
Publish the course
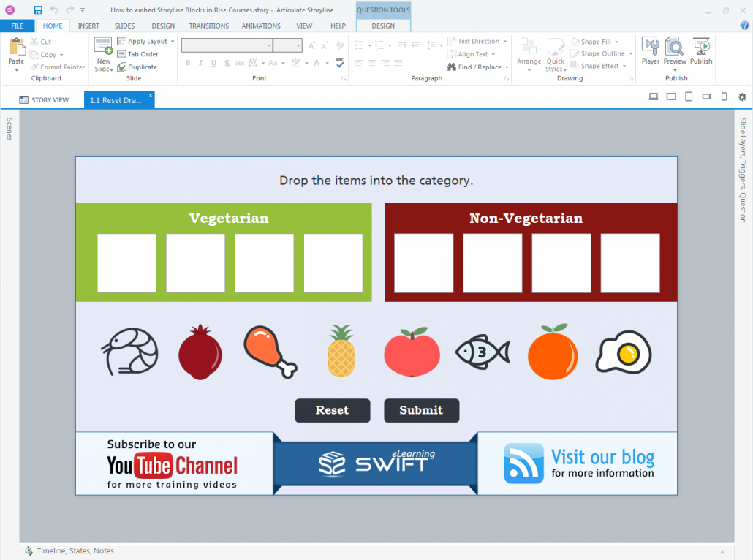pos(700,51)
